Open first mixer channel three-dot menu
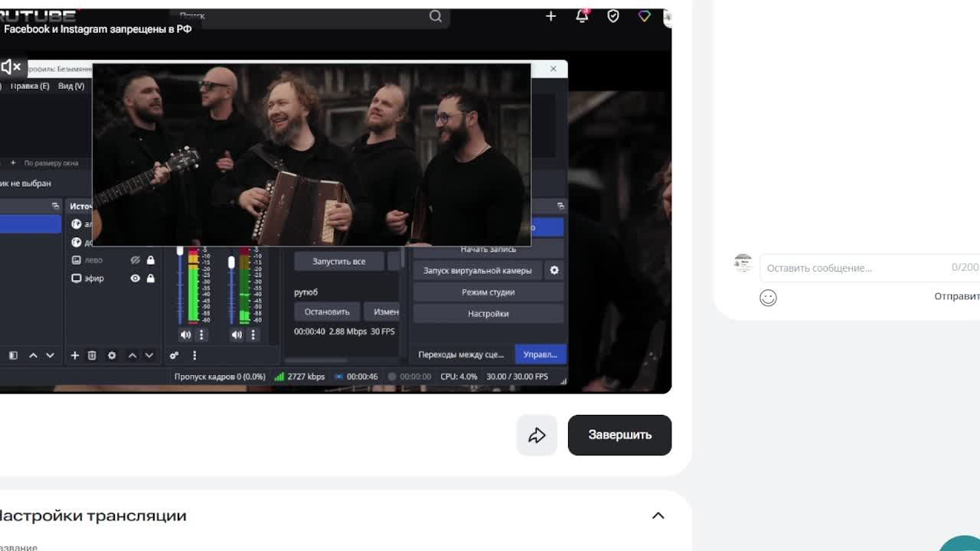 201,334
